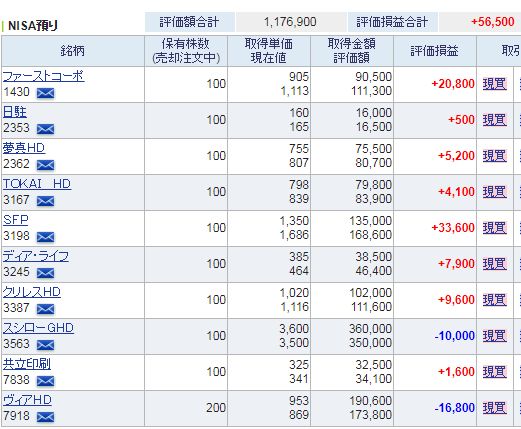Click the mail alert icon for ファーストコーポ 1430
This screenshot has width=521, height=429.
pyautogui.click(x=45, y=93)
